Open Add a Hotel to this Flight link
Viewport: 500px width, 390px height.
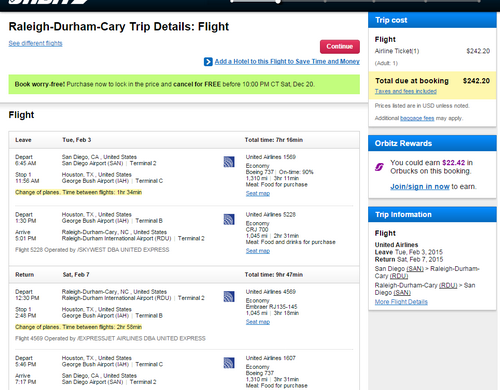287,61
